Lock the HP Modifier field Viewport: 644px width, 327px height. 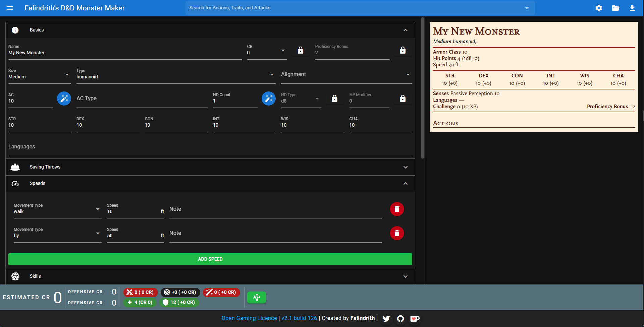tap(402, 98)
